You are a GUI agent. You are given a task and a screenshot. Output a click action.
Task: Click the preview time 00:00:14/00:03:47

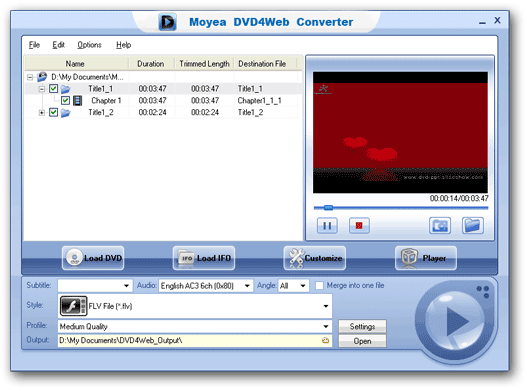[459, 198]
